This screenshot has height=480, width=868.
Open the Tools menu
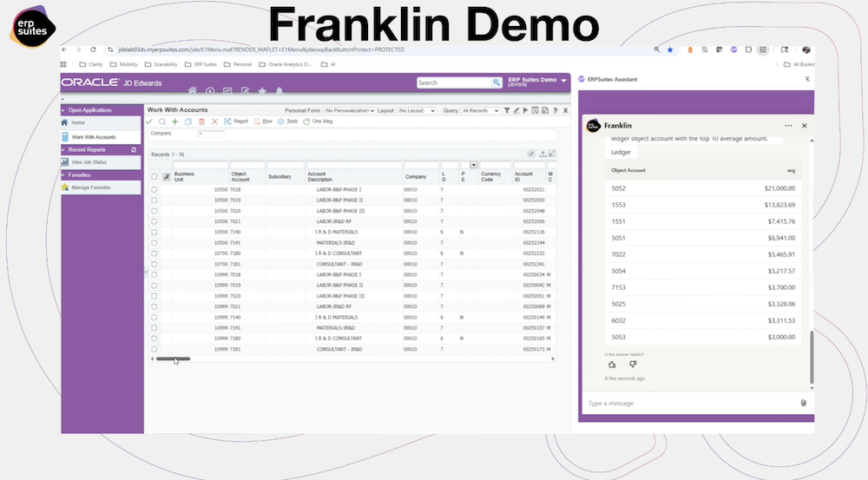point(288,122)
